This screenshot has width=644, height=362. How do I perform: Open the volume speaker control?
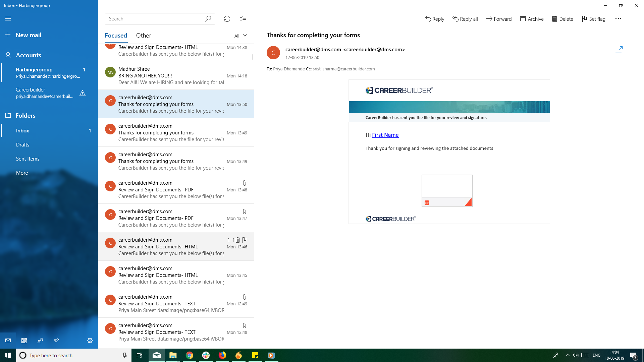tap(576, 355)
